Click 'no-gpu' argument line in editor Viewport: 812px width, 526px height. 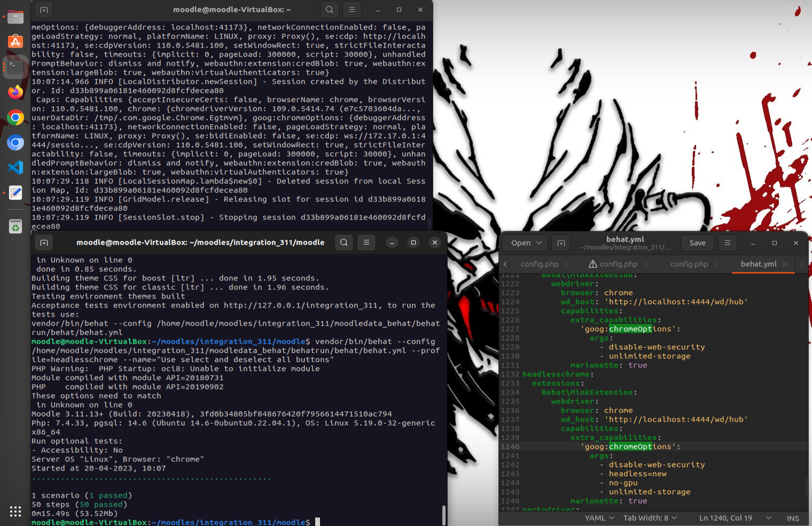[623, 483]
